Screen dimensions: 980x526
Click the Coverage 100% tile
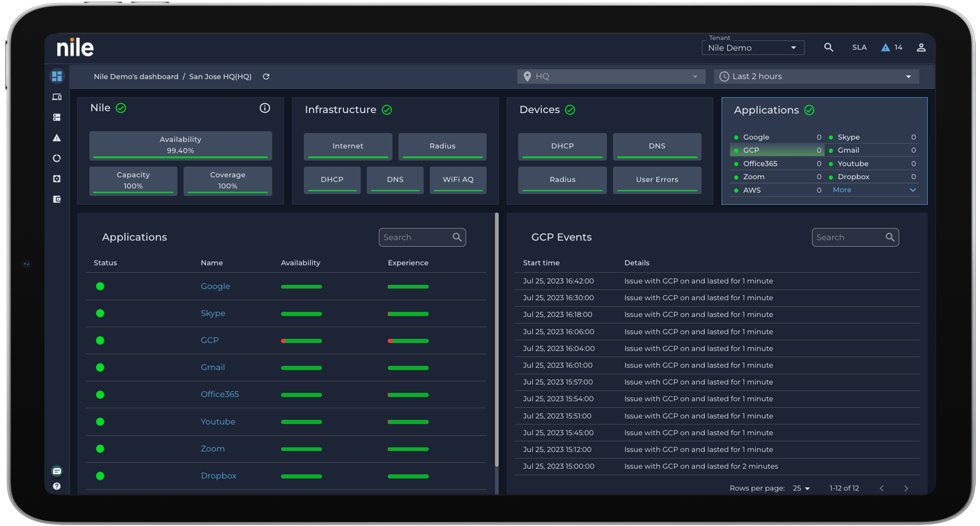pyautogui.click(x=227, y=181)
